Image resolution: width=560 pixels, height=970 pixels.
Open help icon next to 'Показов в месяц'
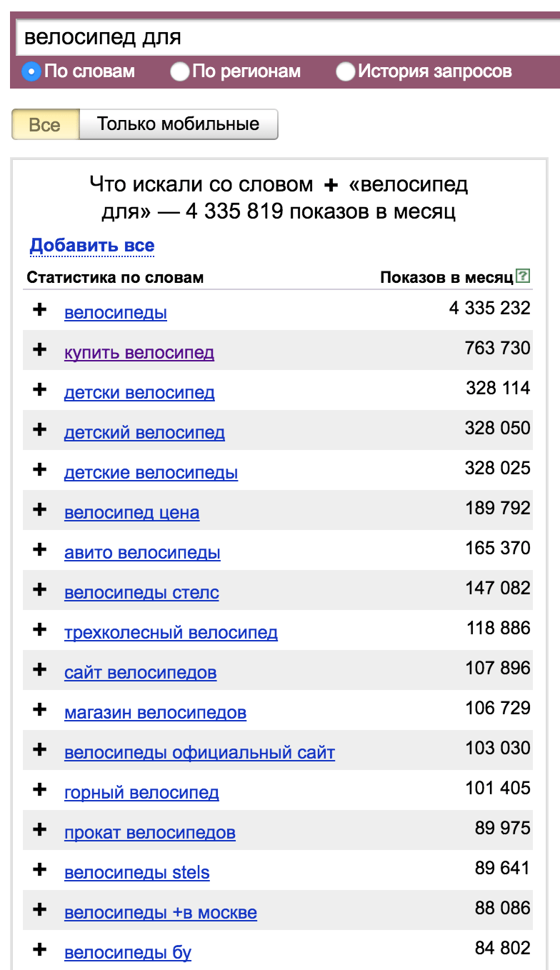point(524,276)
